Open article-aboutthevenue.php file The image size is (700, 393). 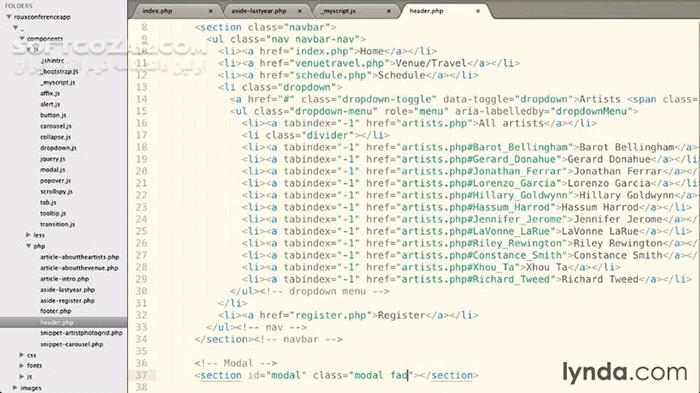coord(79,268)
